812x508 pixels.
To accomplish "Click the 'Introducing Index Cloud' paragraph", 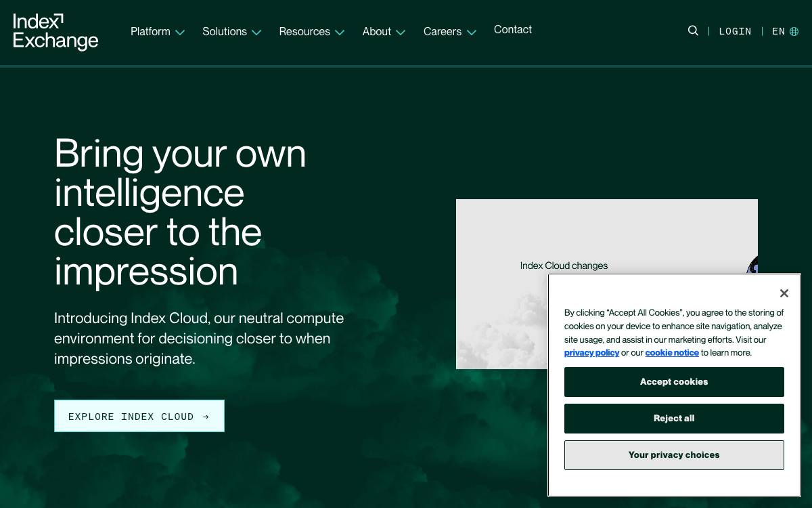I will 199,338.
